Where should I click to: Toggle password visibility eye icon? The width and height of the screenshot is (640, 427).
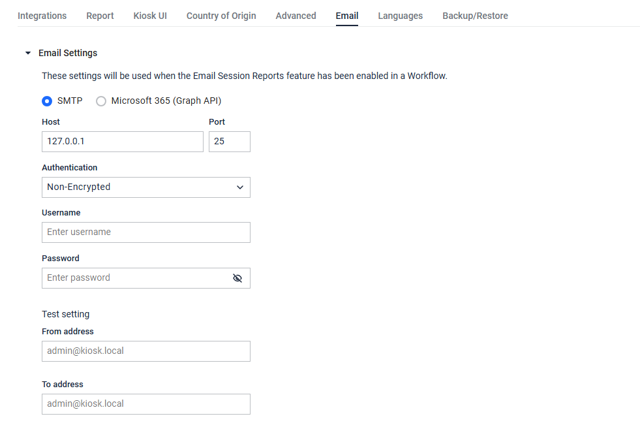pyautogui.click(x=237, y=278)
